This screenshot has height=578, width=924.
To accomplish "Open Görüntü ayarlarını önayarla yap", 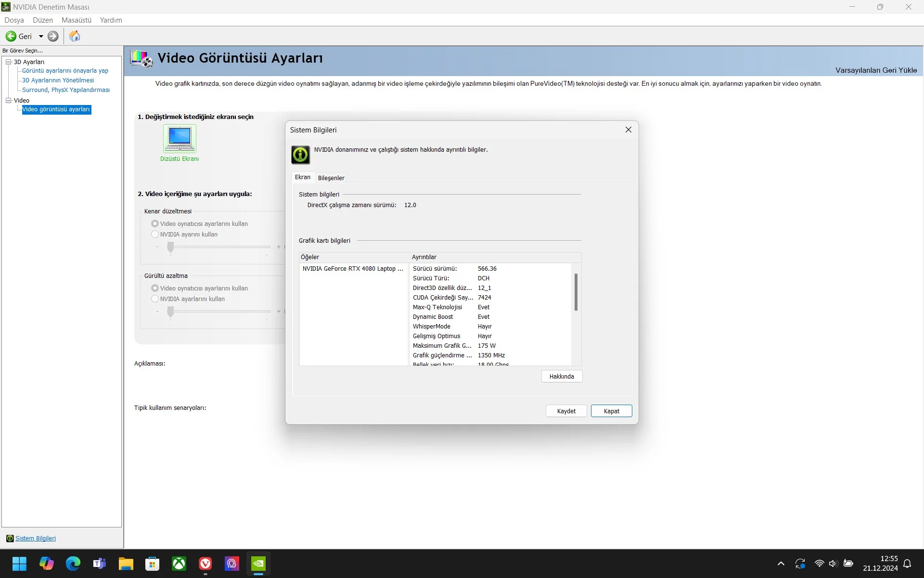I will pyautogui.click(x=65, y=71).
